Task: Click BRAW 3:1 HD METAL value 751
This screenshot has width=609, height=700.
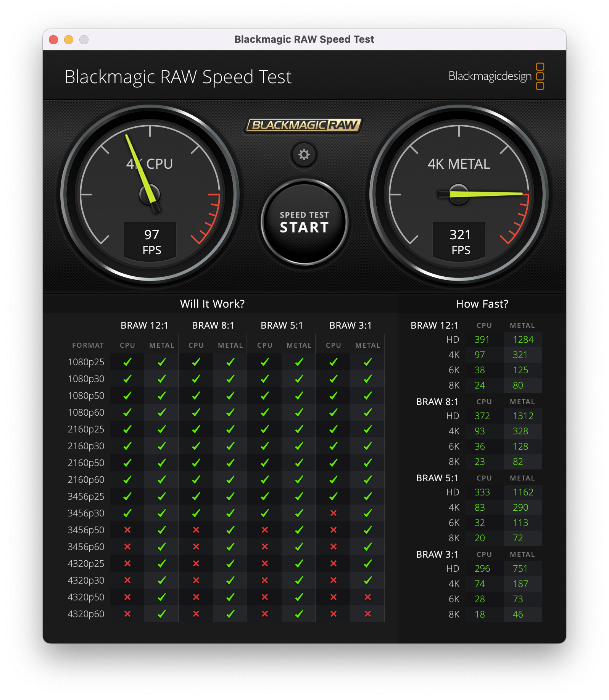Action: tap(520, 568)
